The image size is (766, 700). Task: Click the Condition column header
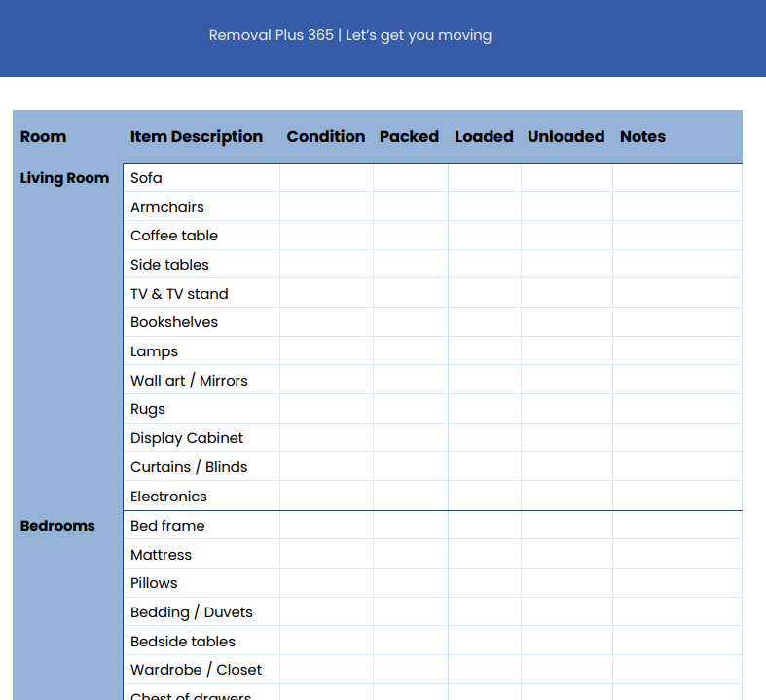pyautogui.click(x=326, y=137)
